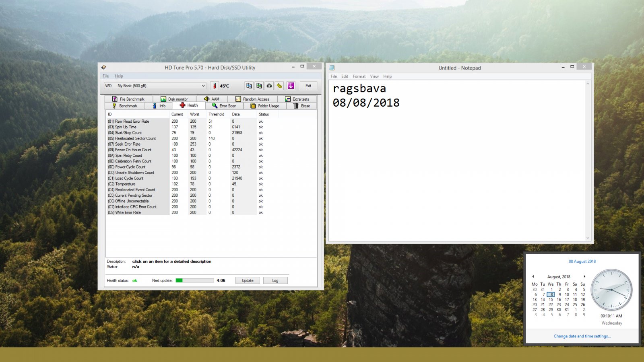This screenshot has height=362, width=644.
Task: Open the options wrench icon
Action: coord(279,86)
